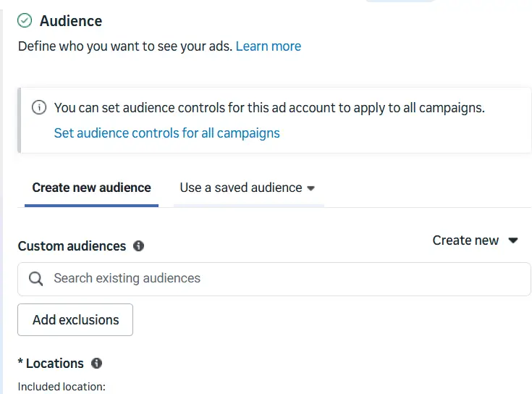Click the info icon next to Custom audiences
The width and height of the screenshot is (532, 394).
(x=139, y=246)
